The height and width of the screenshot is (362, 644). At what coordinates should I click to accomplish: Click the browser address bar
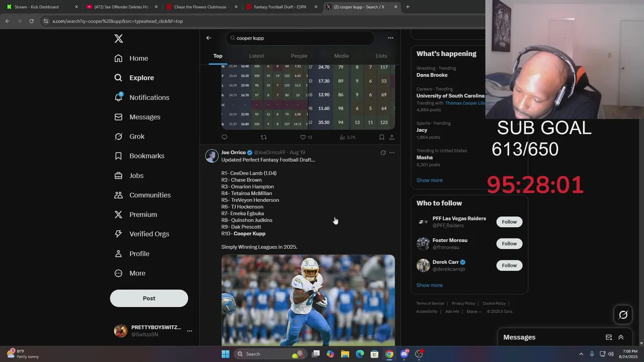[262, 21]
